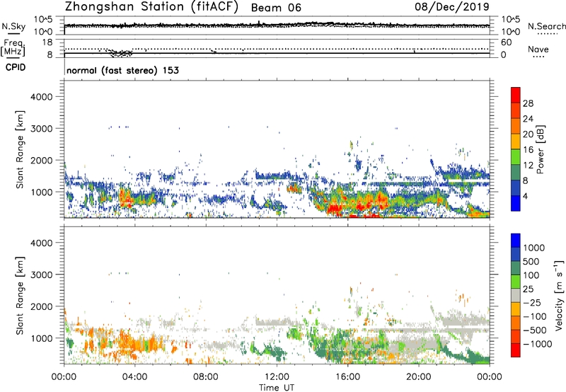Click the red -1000 velocity band
Image resolution: width=566 pixels, height=392 pixels.
(516, 350)
